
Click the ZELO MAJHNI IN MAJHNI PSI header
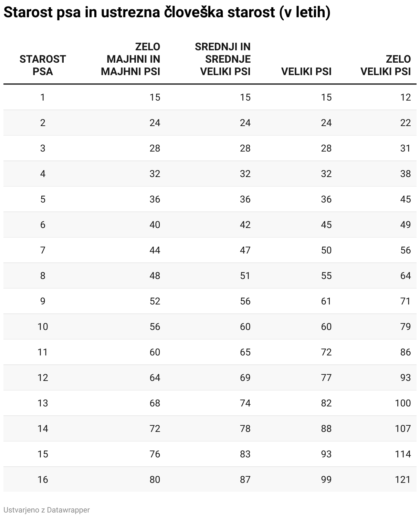pos(131,59)
